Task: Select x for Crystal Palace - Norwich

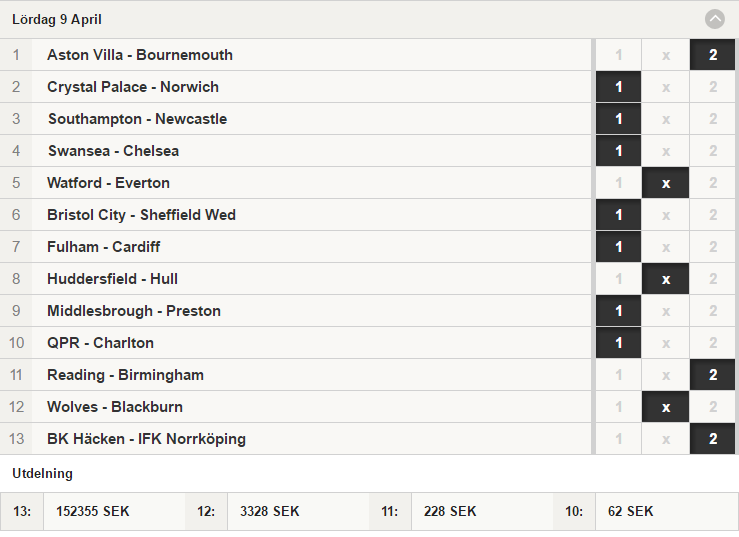Action: [665, 87]
